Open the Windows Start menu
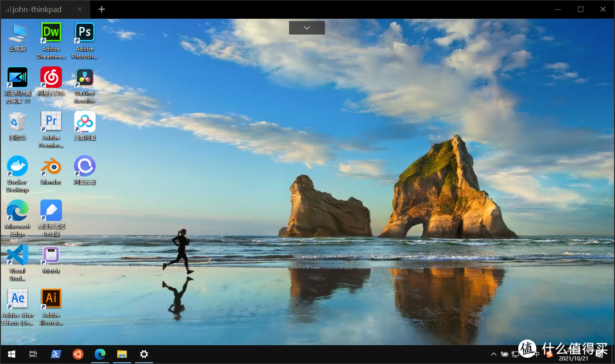 12,354
